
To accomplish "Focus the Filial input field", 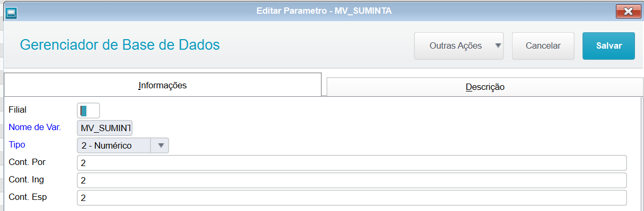I will (88, 111).
